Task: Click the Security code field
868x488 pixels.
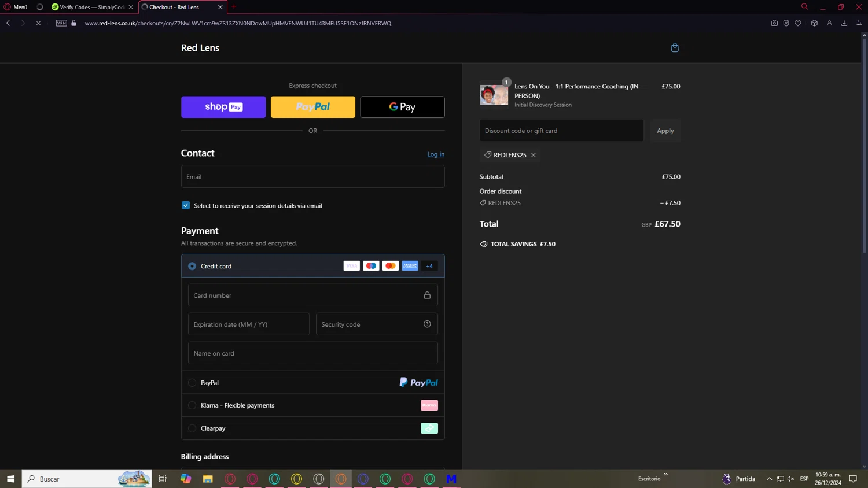Action: coord(377,324)
